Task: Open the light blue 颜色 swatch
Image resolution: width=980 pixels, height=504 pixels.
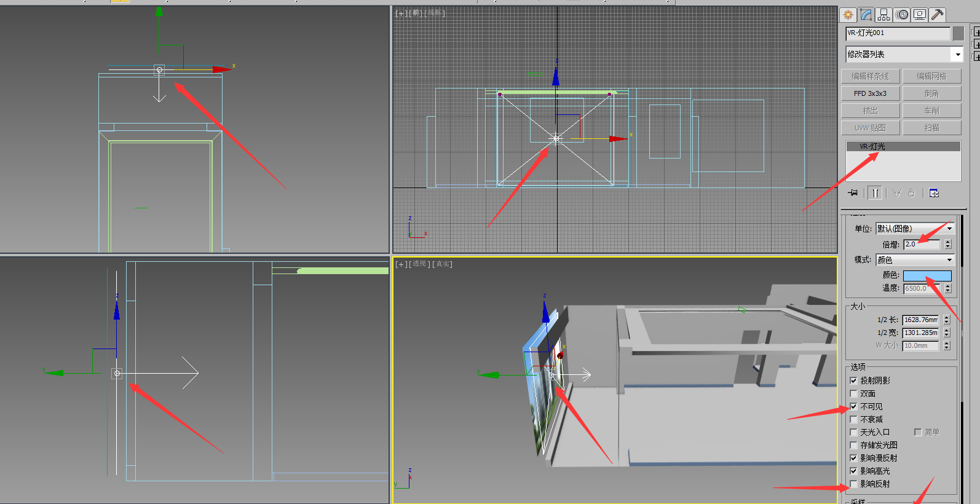Action: pos(927,276)
